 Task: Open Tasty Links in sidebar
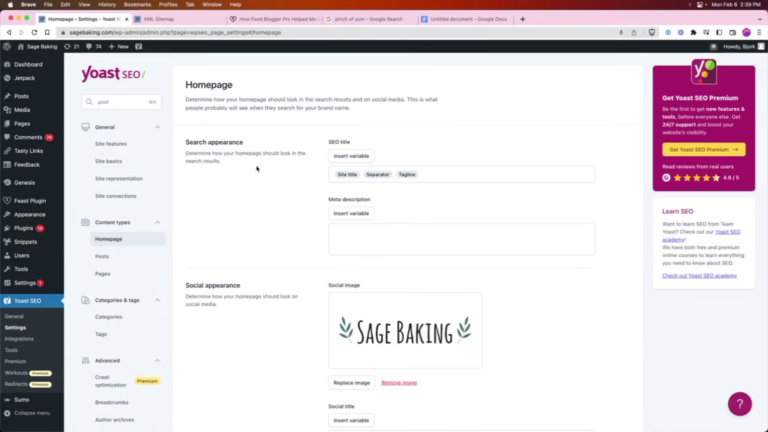(28, 151)
